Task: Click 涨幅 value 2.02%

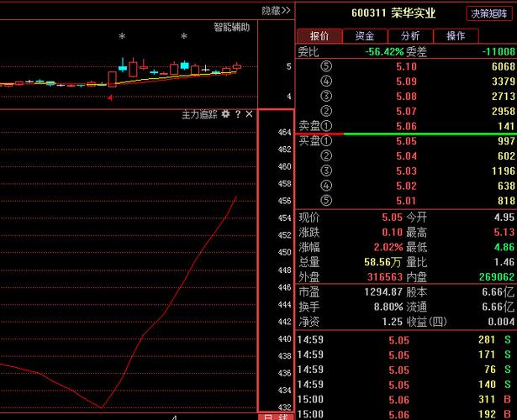Action: pyautogui.click(x=388, y=247)
